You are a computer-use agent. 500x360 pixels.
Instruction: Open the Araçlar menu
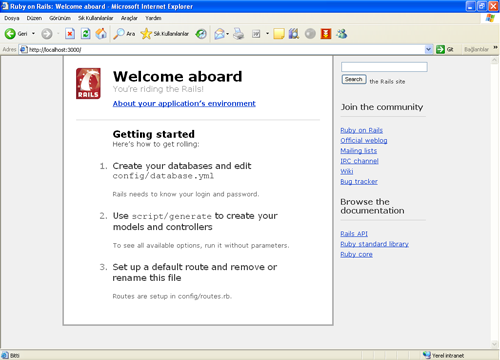coord(129,18)
